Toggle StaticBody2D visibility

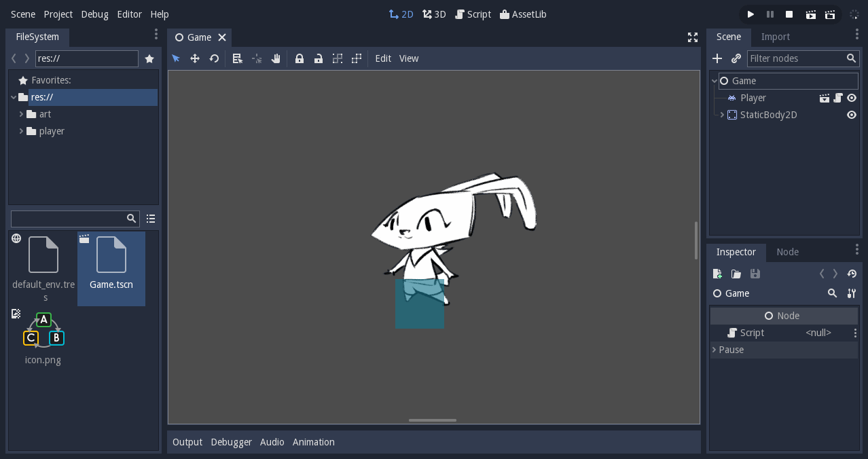(x=852, y=114)
